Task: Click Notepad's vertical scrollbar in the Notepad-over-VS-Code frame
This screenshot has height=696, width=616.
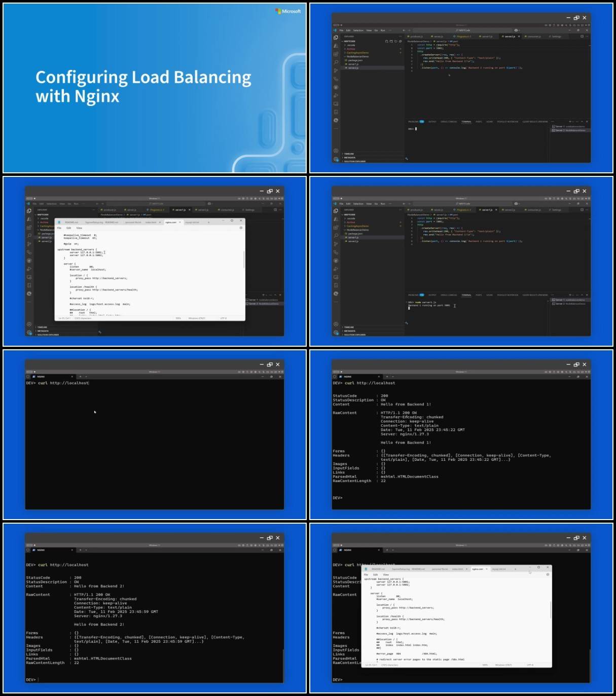Action: [x=244, y=260]
